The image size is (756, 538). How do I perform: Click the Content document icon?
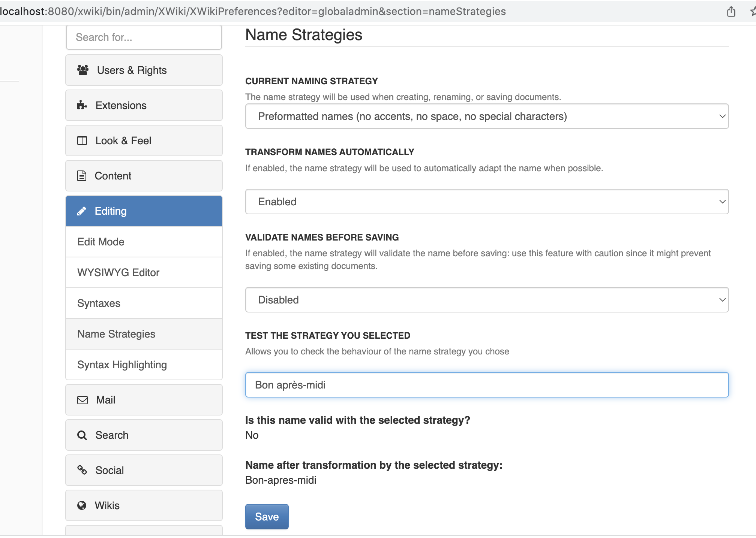pyautogui.click(x=82, y=176)
